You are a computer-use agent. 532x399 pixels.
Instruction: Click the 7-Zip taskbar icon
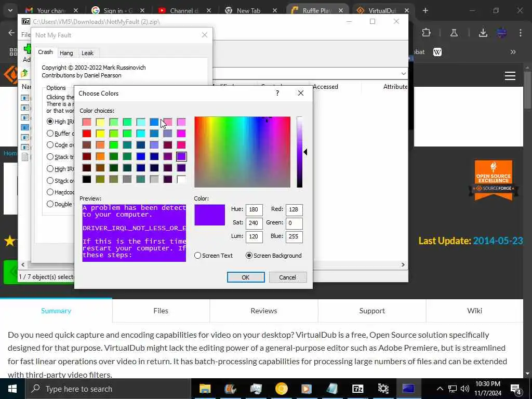click(x=357, y=389)
